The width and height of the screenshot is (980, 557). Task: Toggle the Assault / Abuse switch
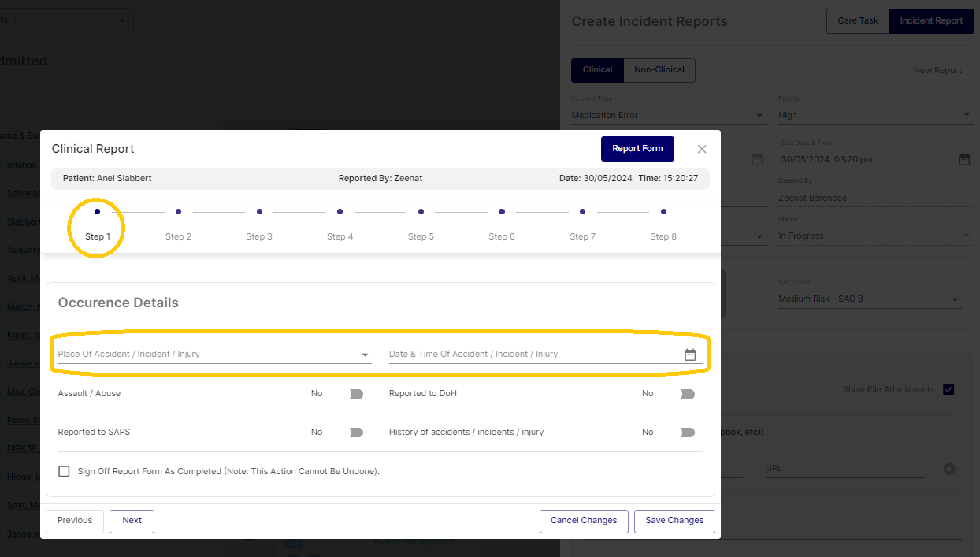(x=356, y=394)
